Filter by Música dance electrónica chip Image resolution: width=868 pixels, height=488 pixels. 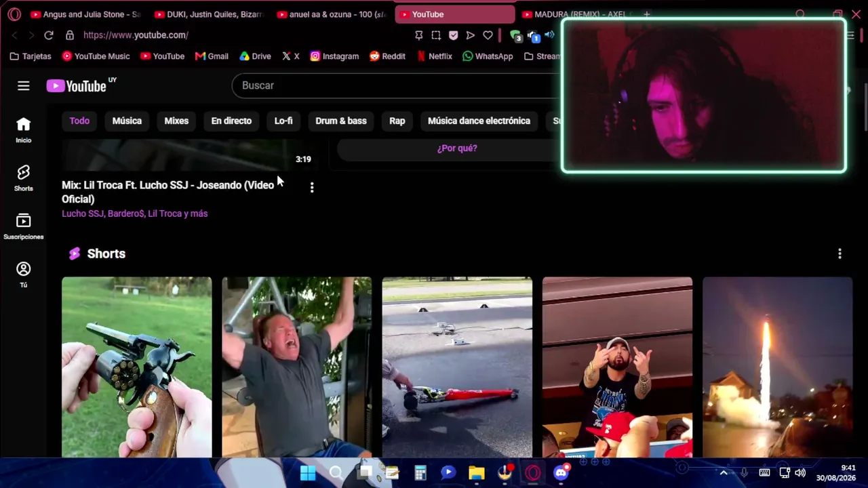(479, 121)
